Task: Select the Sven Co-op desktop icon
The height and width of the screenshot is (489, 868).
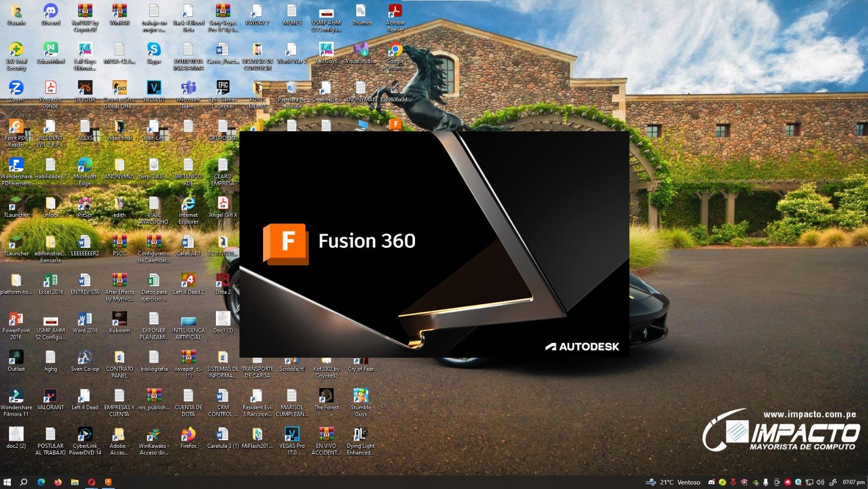Action: [x=85, y=361]
